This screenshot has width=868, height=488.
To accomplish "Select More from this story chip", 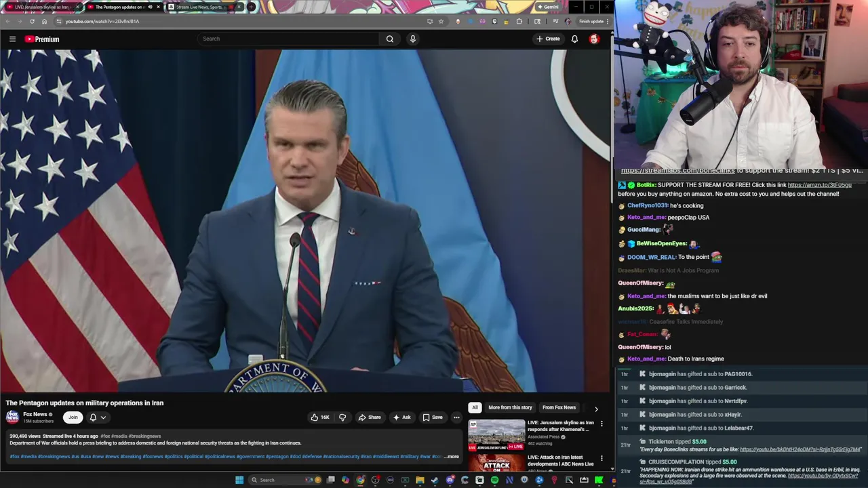I will 510,407.
